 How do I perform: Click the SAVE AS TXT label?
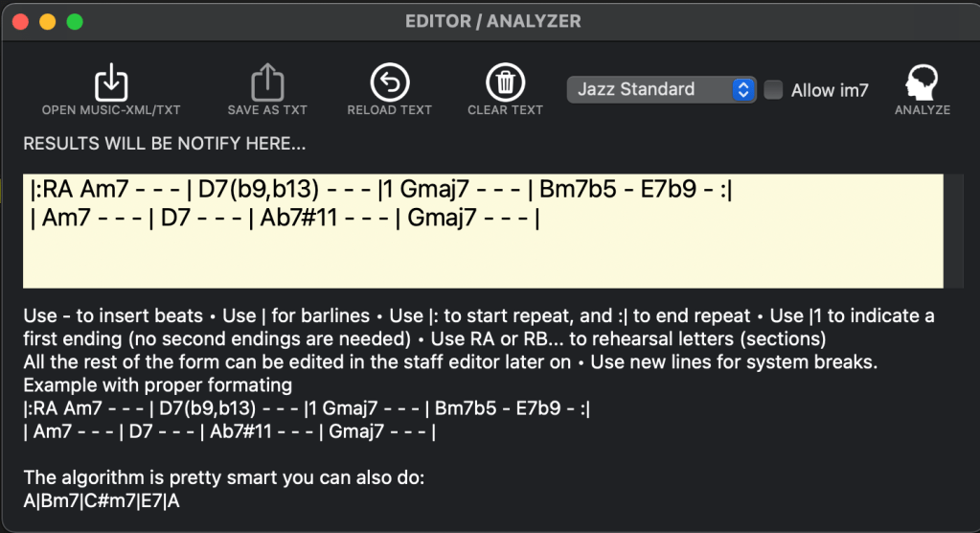(267, 110)
